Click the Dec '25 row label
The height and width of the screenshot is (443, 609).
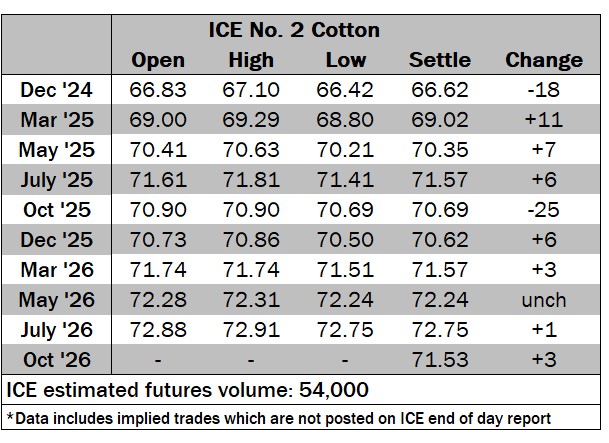[57, 241]
